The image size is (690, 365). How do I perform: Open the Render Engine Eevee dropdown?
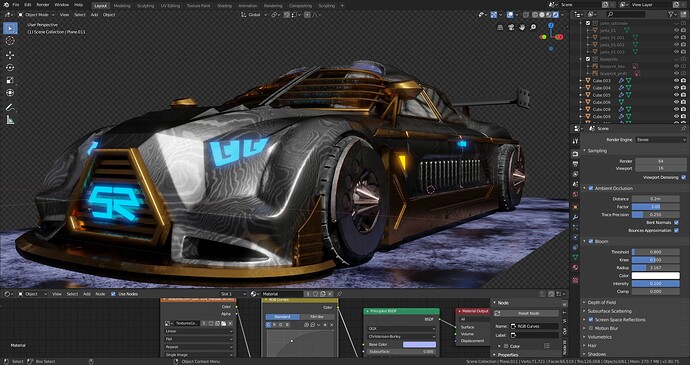(661, 140)
